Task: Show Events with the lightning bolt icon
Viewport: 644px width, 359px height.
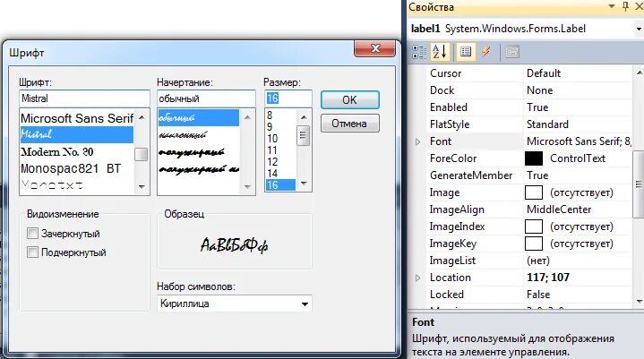Action: pos(485,52)
